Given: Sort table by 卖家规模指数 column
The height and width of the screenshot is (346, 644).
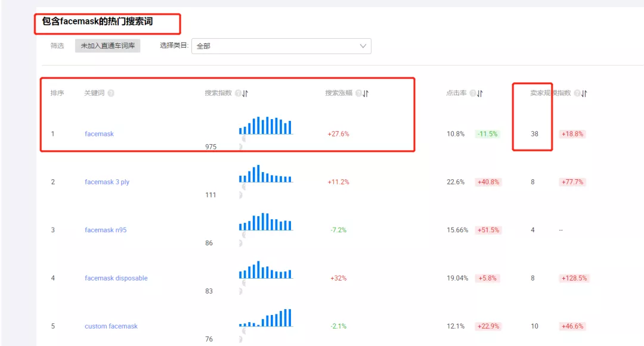Looking at the screenshot, I should (584, 93).
